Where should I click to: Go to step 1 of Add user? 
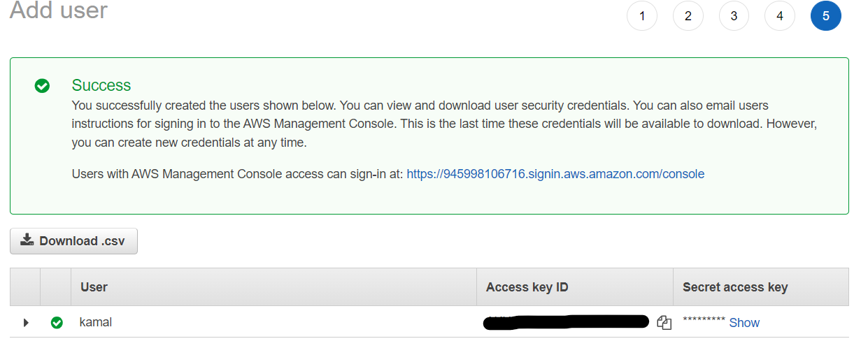coord(642,16)
